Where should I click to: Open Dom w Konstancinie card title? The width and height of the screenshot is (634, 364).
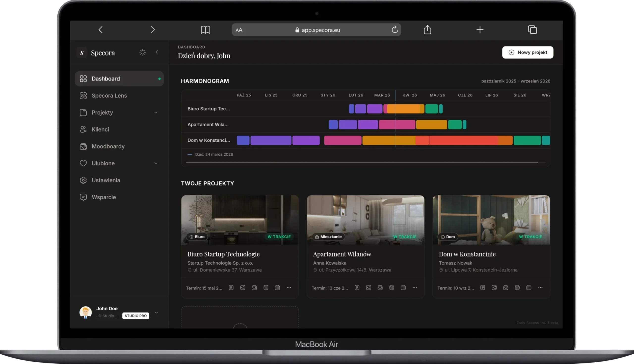click(x=467, y=254)
